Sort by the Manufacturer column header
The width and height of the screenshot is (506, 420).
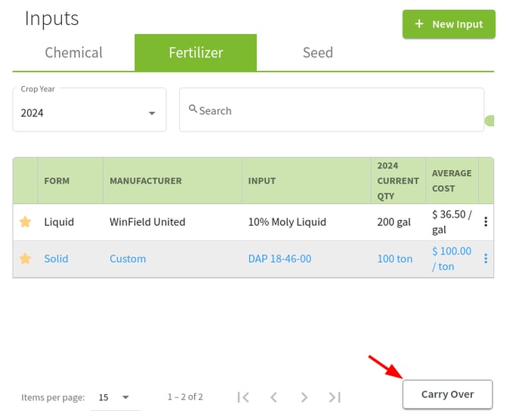[x=146, y=181]
